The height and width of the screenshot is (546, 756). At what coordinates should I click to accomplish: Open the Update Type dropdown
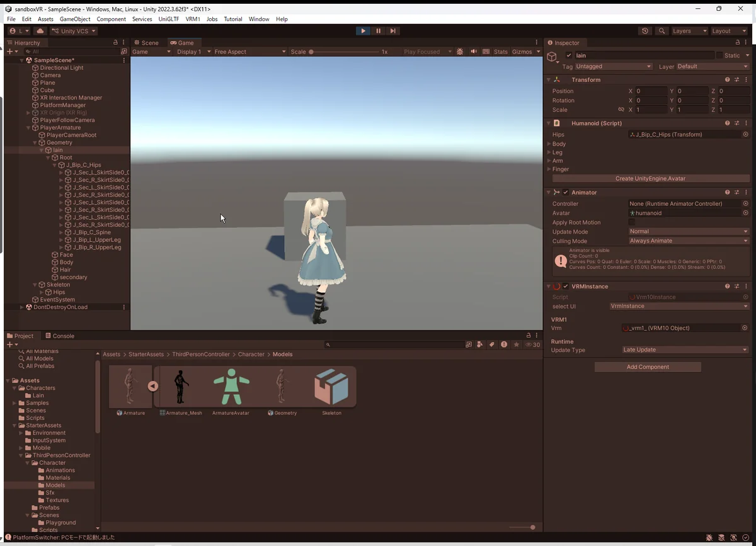pos(684,350)
